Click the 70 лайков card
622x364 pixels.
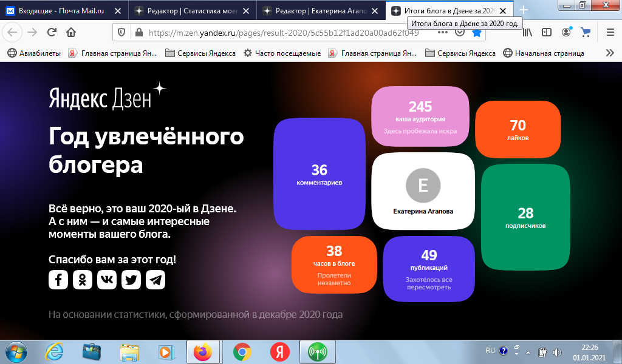(518, 129)
